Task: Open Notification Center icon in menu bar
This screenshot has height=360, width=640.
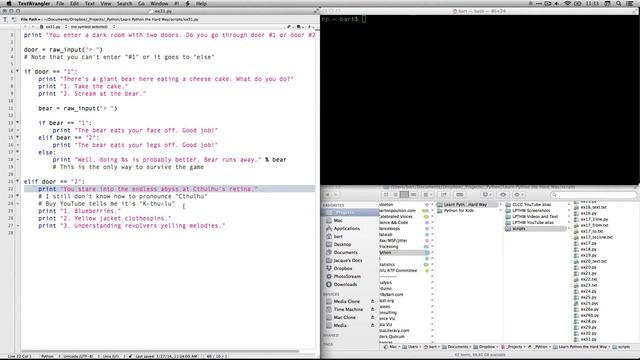Action: click(x=631, y=3)
